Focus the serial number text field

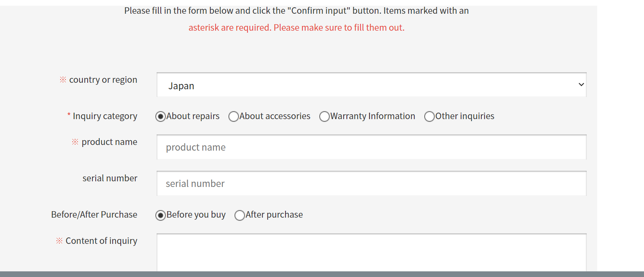371,184
